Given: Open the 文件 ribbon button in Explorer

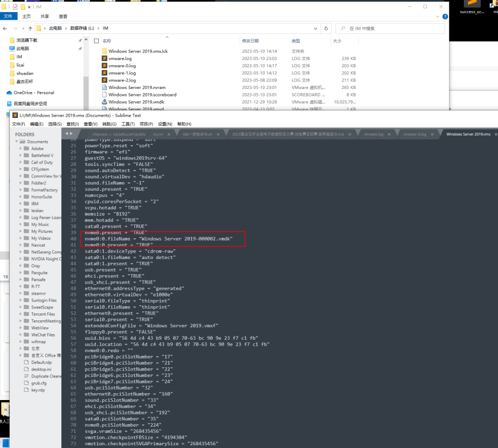Looking at the screenshot, I should tap(8, 16).
